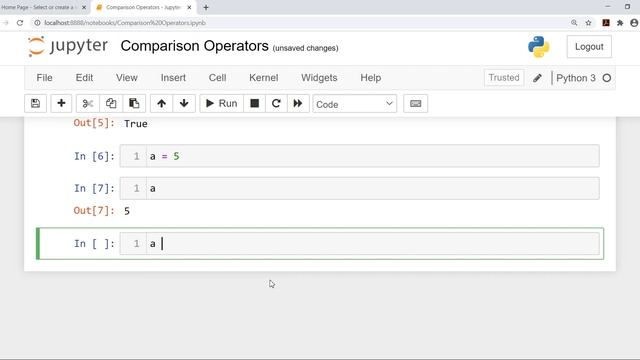This screenshot has width=640, height=360.
Task: Switch to the Home Page browser tab
Action: 39,7
